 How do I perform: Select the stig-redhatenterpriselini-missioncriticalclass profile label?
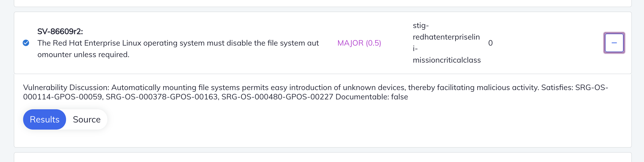coord(446,43)
